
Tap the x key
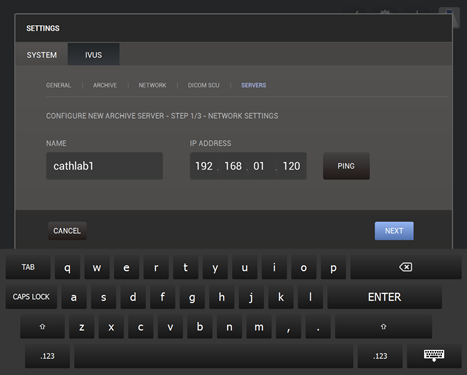click(111, 327)
